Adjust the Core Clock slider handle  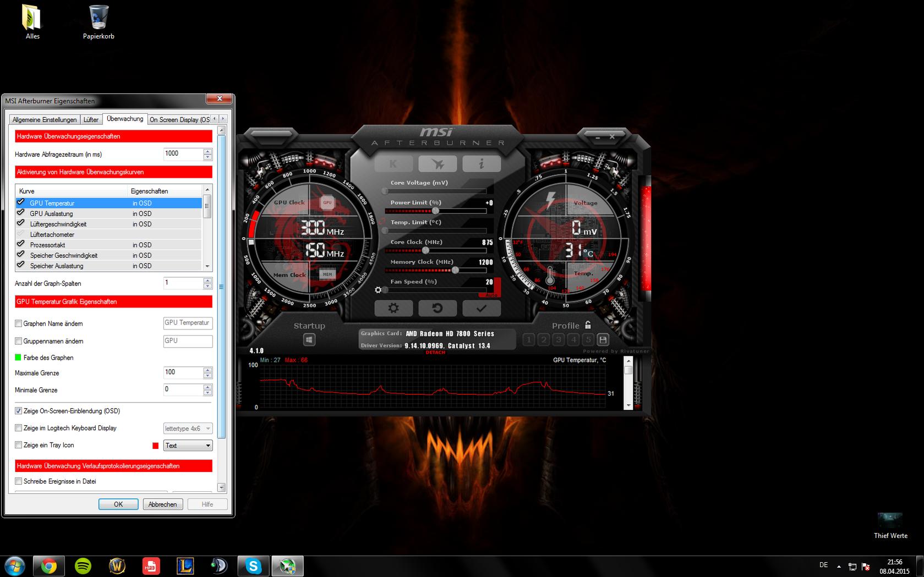425,250
